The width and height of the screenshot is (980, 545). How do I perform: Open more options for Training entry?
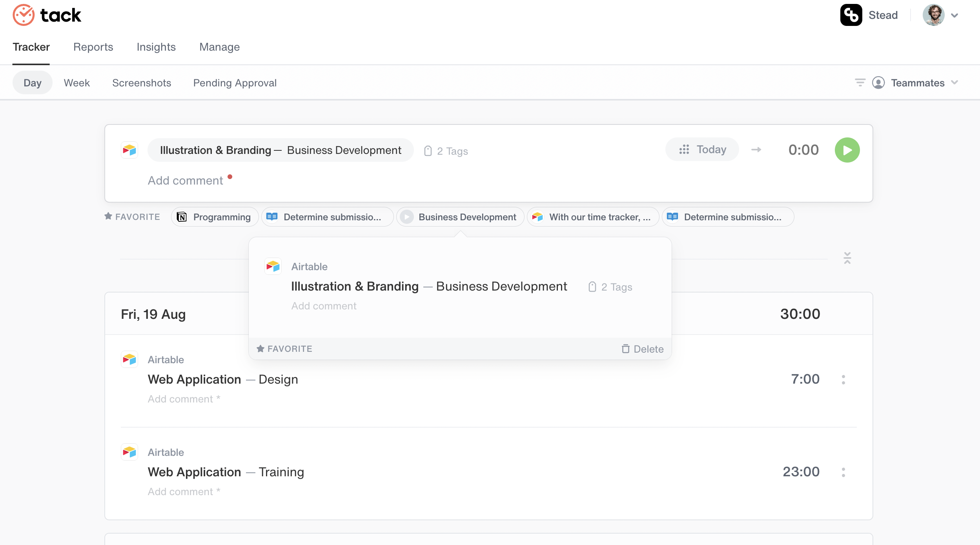click(x=843, y=472)
